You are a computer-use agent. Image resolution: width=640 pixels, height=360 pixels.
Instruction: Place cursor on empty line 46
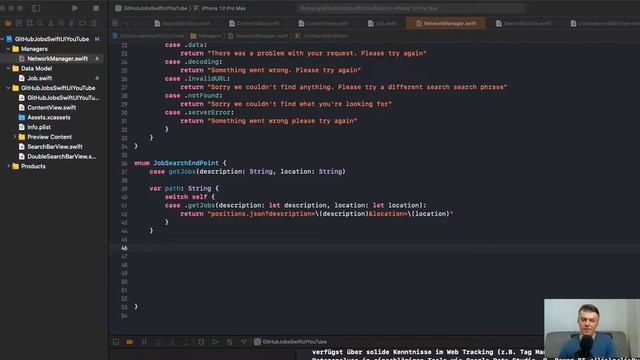click(x=374, y=248)
